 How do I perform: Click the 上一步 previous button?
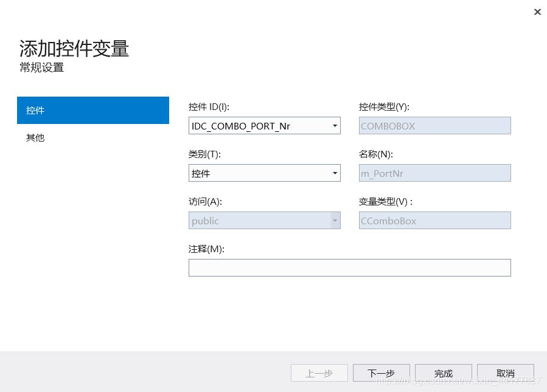click(x=319, y=373)
